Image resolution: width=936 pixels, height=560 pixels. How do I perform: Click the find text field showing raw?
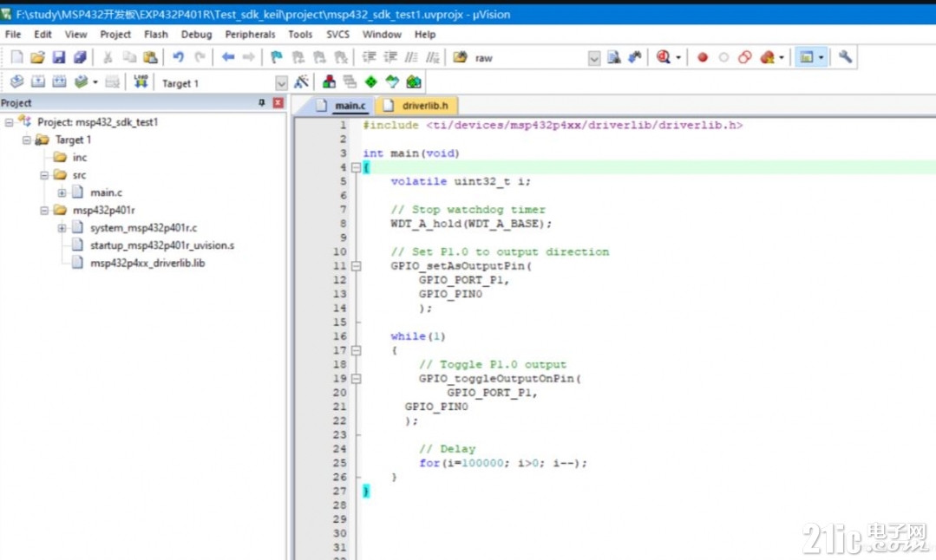[529, 58]
